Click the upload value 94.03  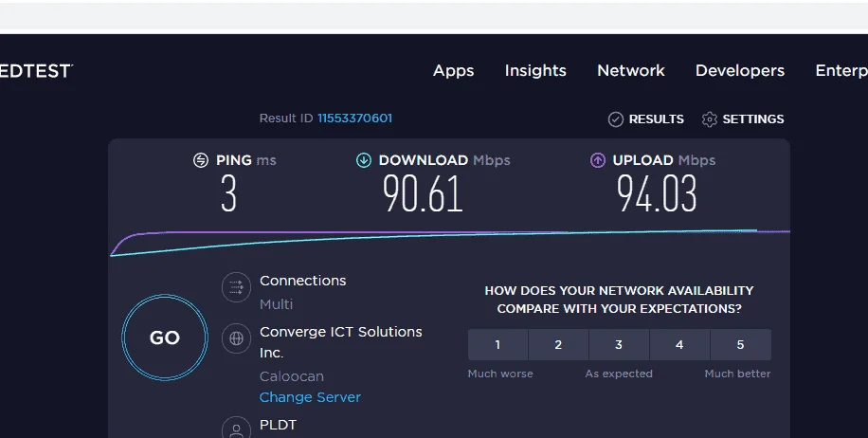click(x=657, y=193)
